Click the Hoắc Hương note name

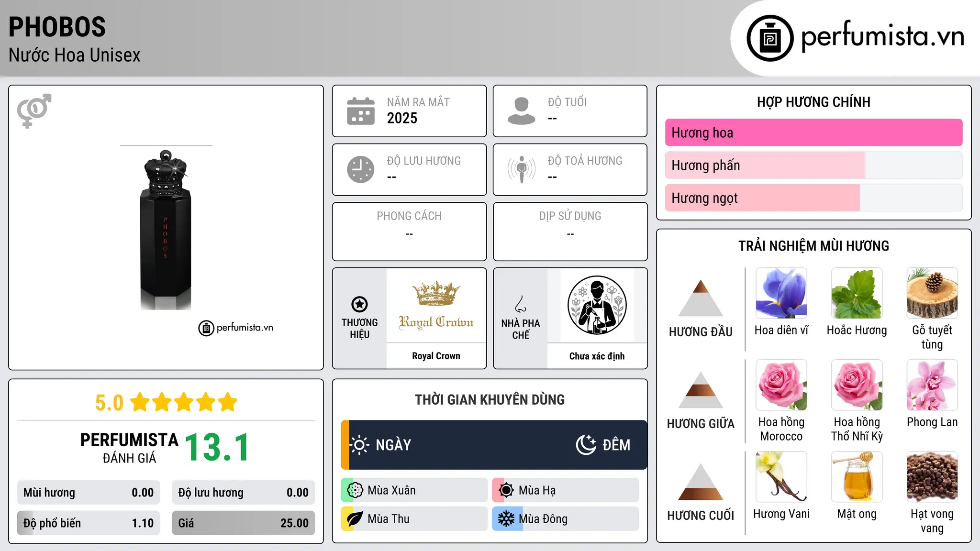coord(857,331)
